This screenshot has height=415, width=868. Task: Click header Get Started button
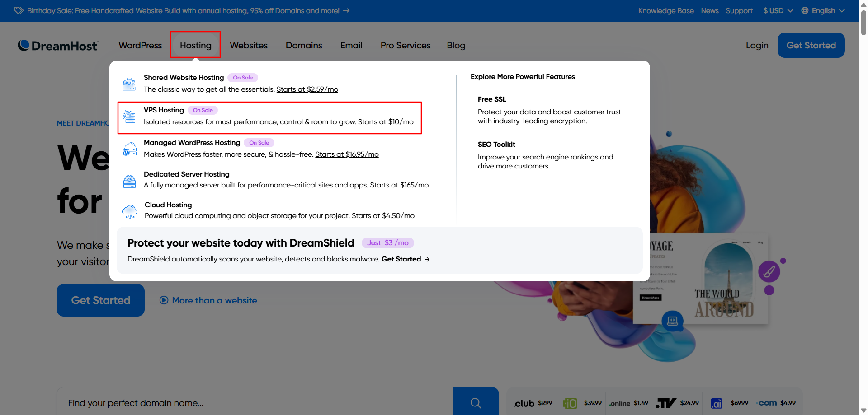[811, 45]
